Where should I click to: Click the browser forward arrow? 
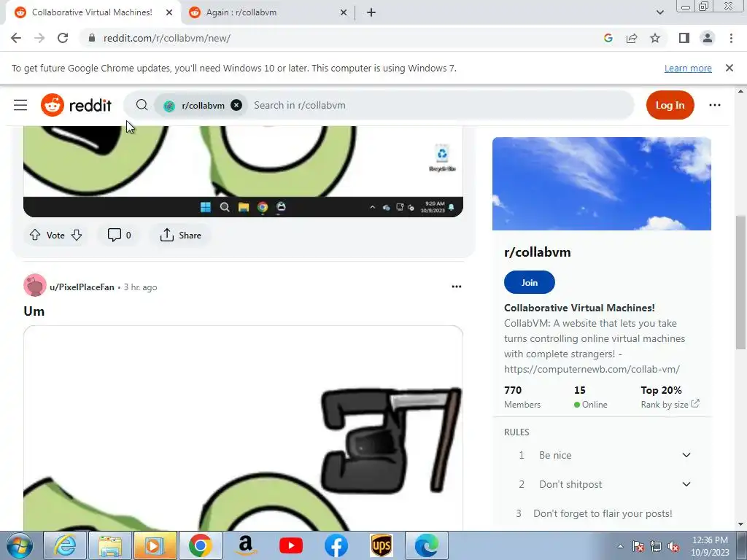39,38
